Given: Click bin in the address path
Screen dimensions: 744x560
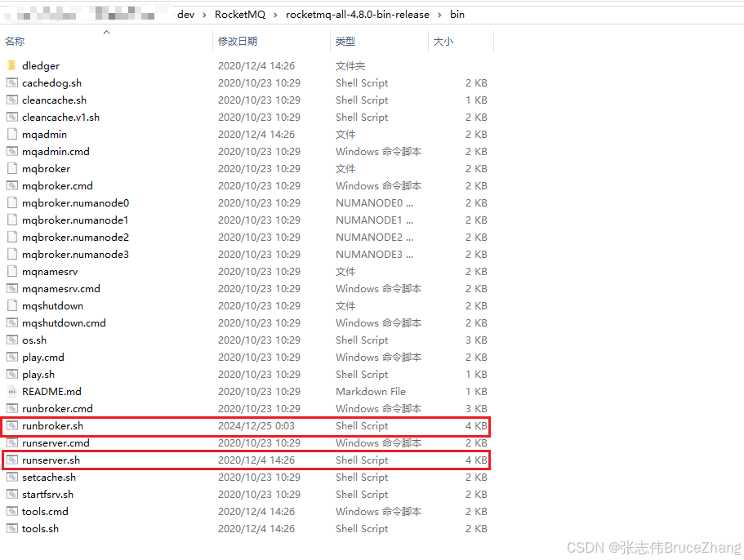Looking at the screenshot, I should [x=457, y=15].
